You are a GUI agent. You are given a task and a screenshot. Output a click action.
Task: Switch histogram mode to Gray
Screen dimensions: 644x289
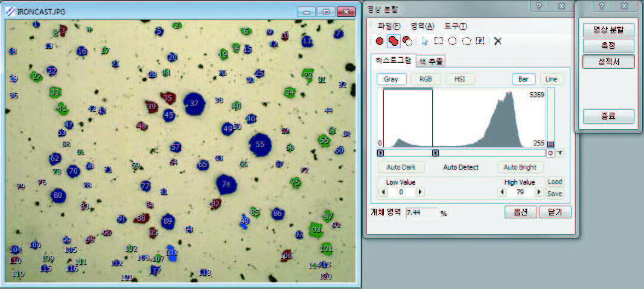[391, 79]
